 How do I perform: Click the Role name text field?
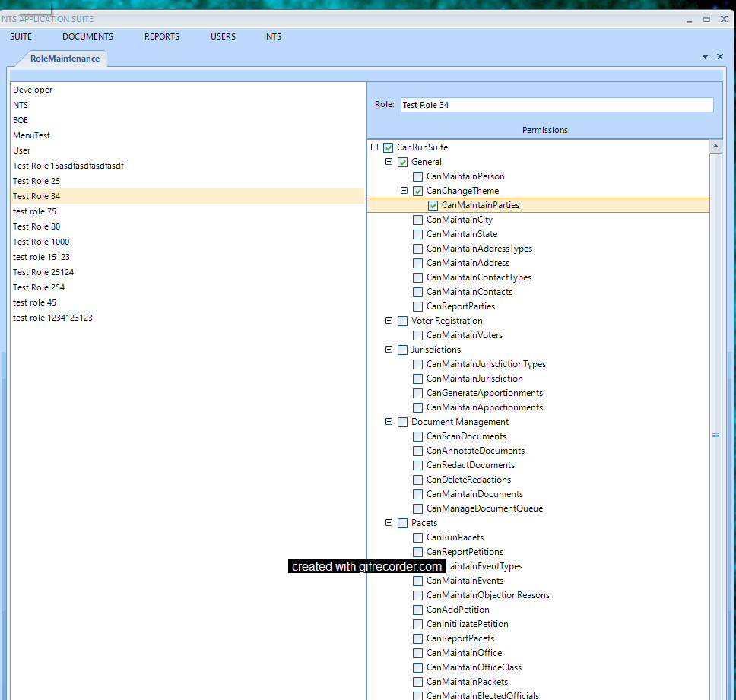(557, 105)
